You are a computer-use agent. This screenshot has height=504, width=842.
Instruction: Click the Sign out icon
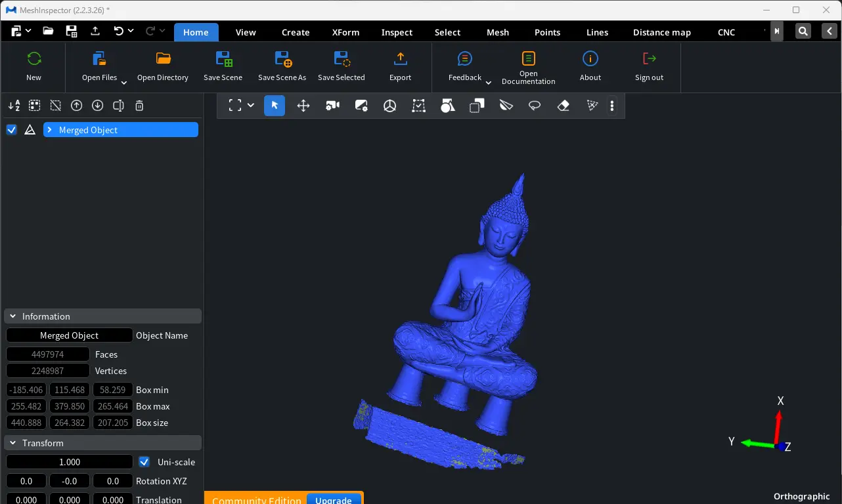(650, 59)
